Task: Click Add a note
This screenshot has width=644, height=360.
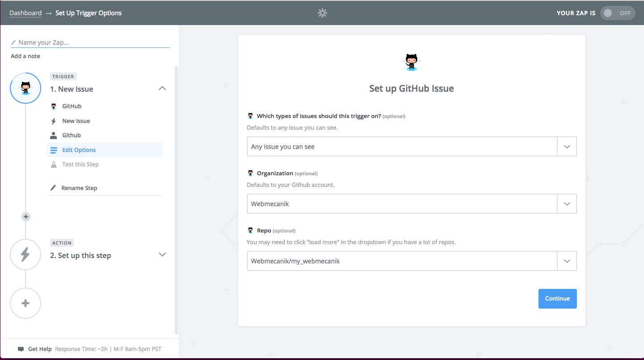Action: click(25, 56)
